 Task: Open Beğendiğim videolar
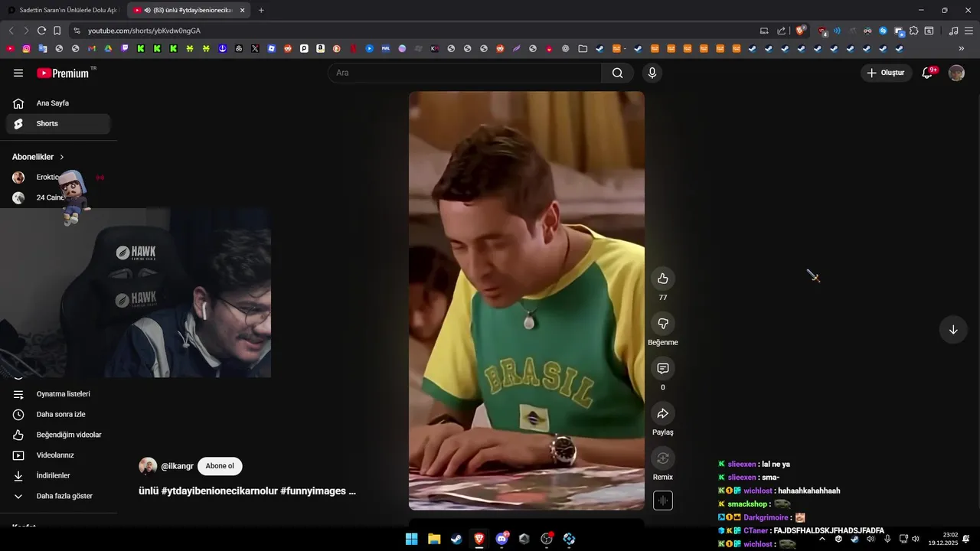(58, 435)
